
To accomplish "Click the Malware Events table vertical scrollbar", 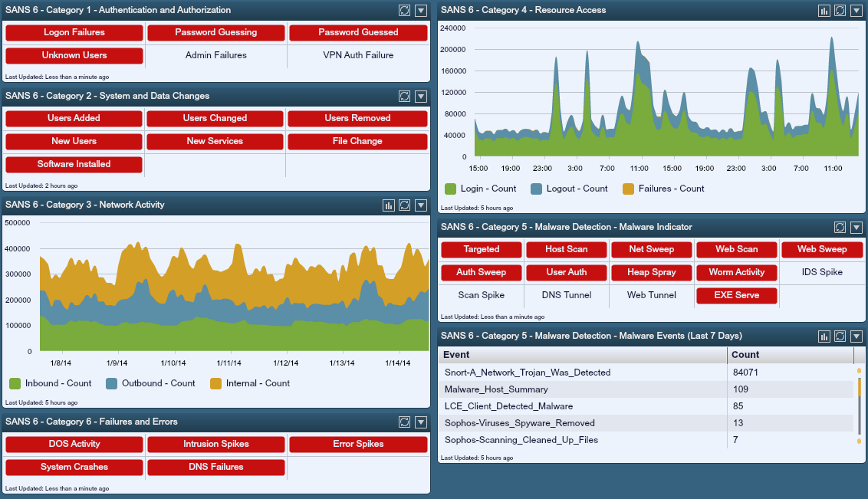I will [859, 405].
